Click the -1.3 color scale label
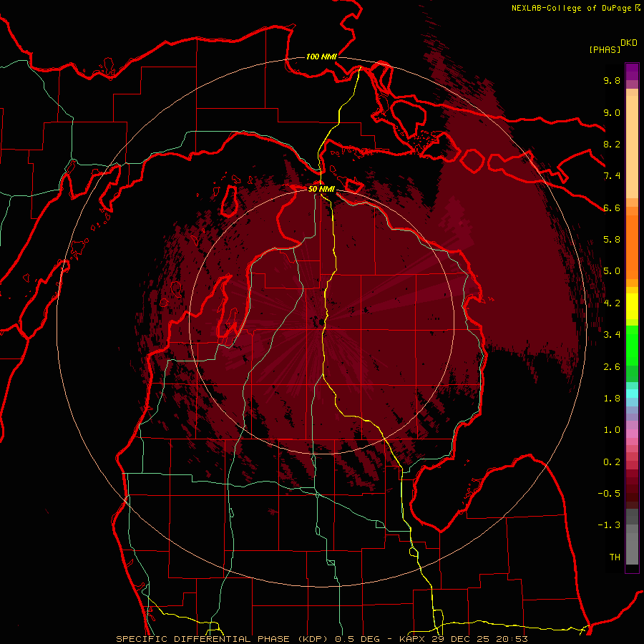This screenshot has height=644, width=644. point(609,525)
